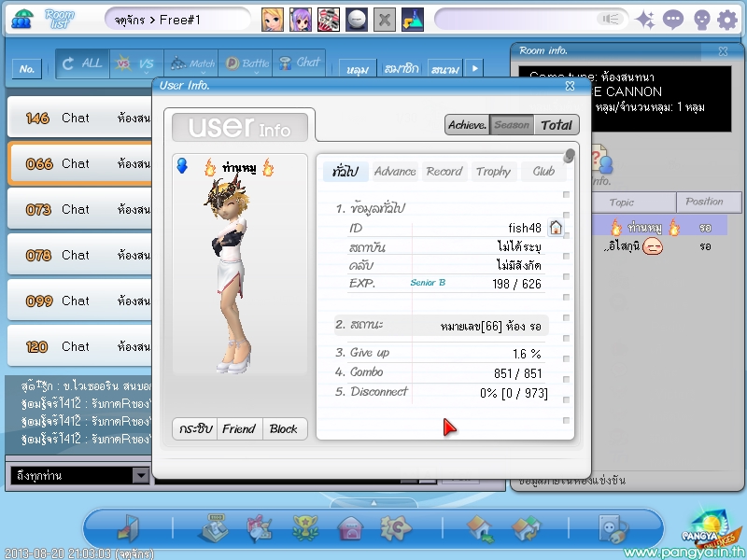
Task: Click the lobby players icon at top-left
Action: (x=21, y=19)
